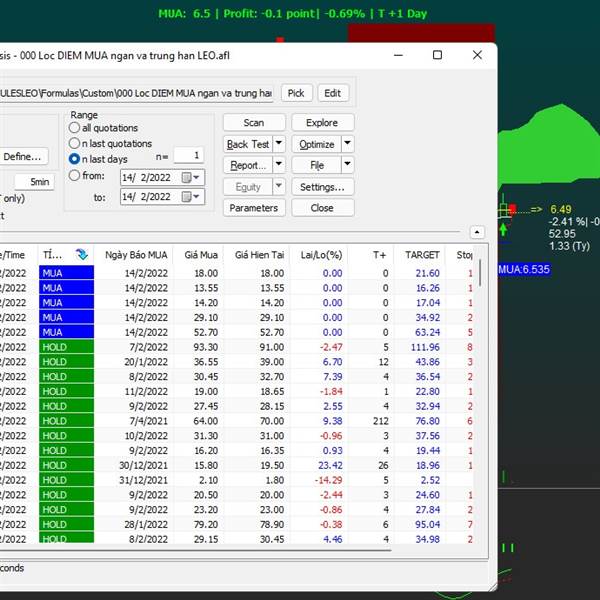Sort by TARGET column header
600x600 pixels.
419,255
